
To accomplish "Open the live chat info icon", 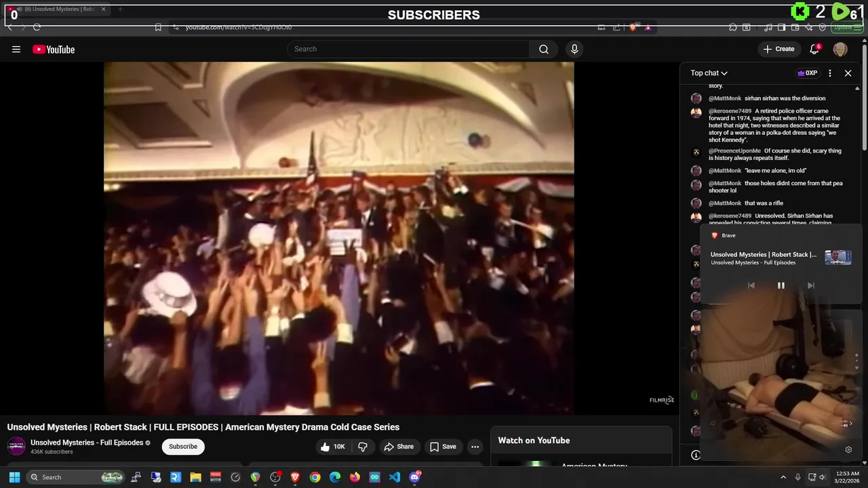I will pyautogui.click(x=695, y=455).
